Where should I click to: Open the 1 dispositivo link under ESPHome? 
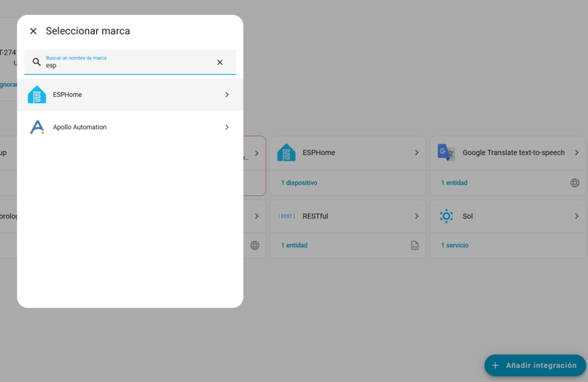coord(299,183)
